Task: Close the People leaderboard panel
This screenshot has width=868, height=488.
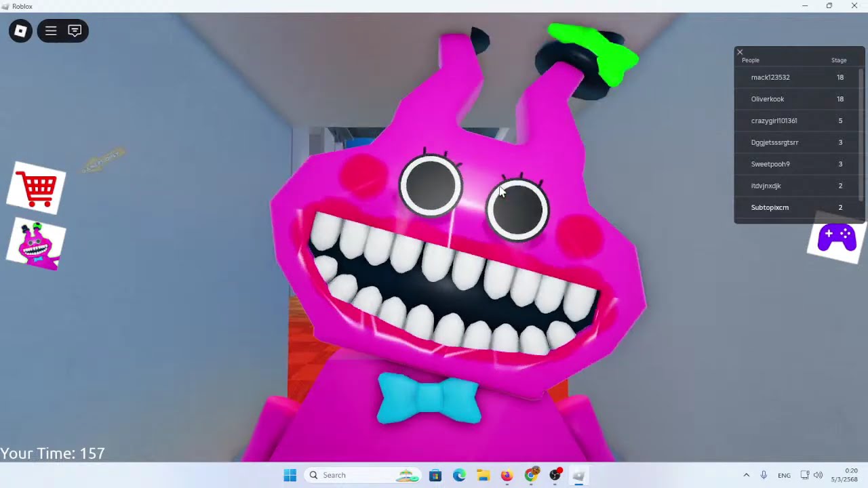Action: pyautogui.click(x=740, y=52)
